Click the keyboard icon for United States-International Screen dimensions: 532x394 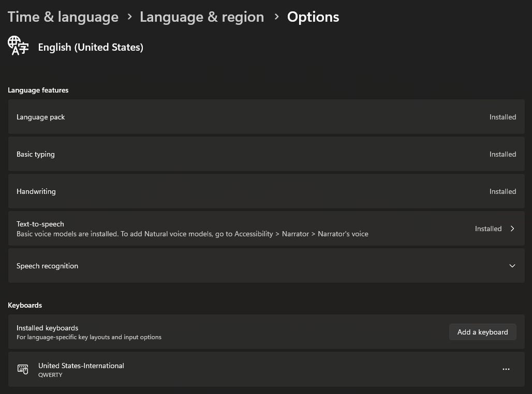[x=23, y=369]
